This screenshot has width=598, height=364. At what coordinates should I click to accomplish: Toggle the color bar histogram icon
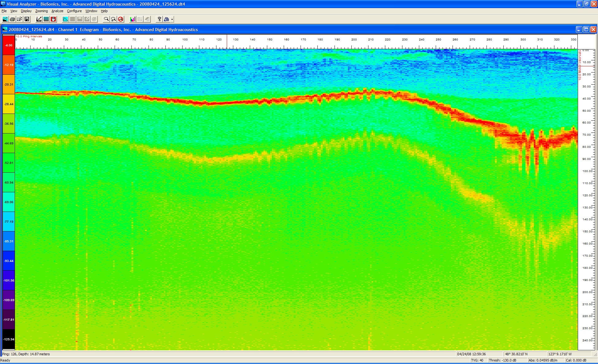click(x=133, y=19)
